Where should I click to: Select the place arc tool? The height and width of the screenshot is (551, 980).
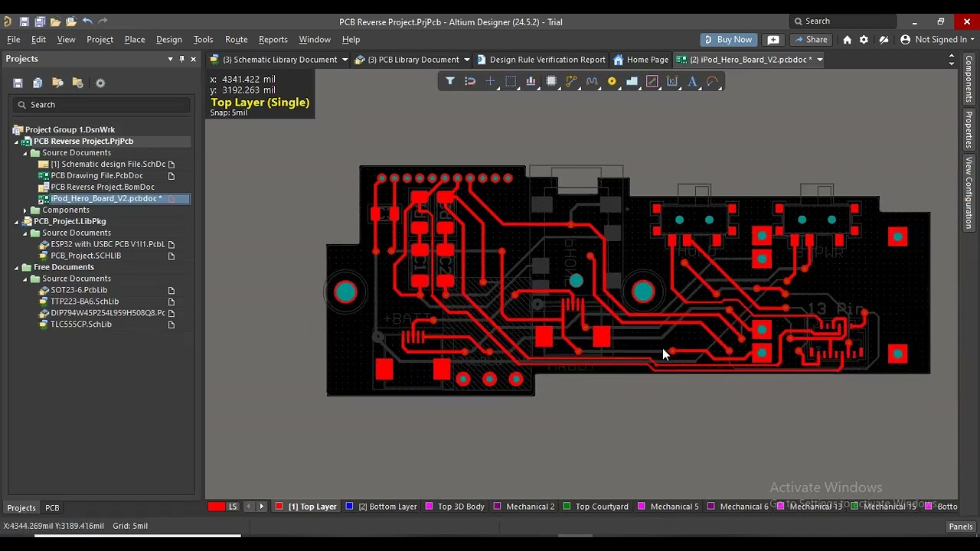click(x=713, y=81)
